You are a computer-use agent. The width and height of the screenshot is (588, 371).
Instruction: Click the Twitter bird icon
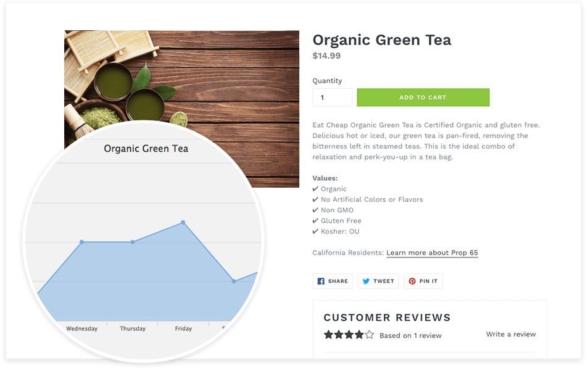pyautogui.click(x=366, y=281)
